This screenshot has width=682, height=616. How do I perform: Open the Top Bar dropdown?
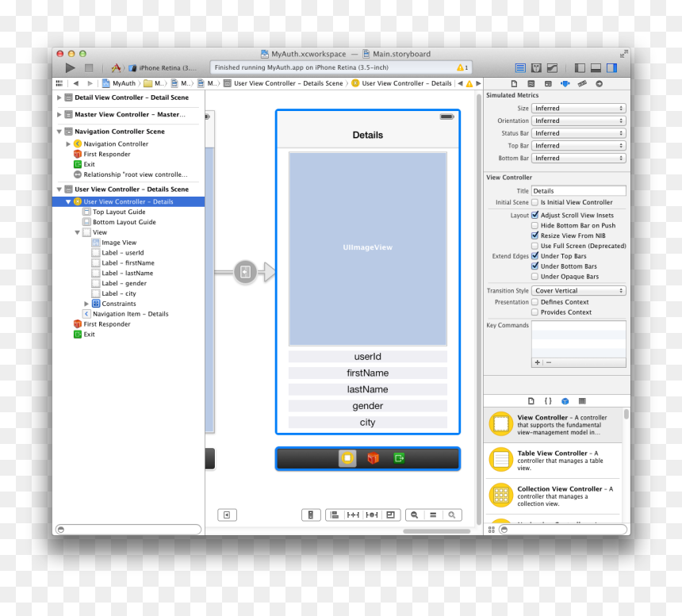[578, 146]
